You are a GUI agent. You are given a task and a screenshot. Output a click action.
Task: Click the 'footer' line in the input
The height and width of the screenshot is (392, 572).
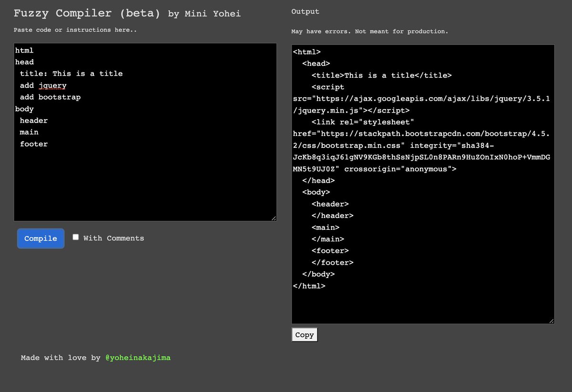tap(34, 144)
